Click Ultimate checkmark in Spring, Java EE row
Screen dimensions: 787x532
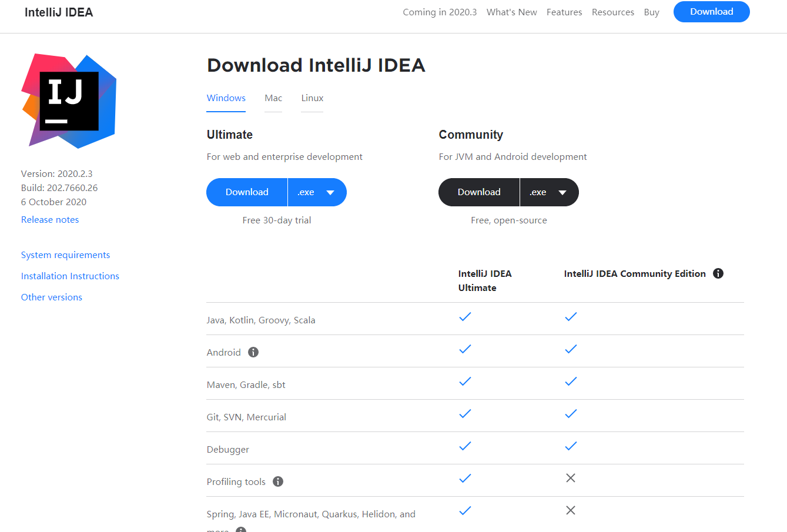click(465, 511)
